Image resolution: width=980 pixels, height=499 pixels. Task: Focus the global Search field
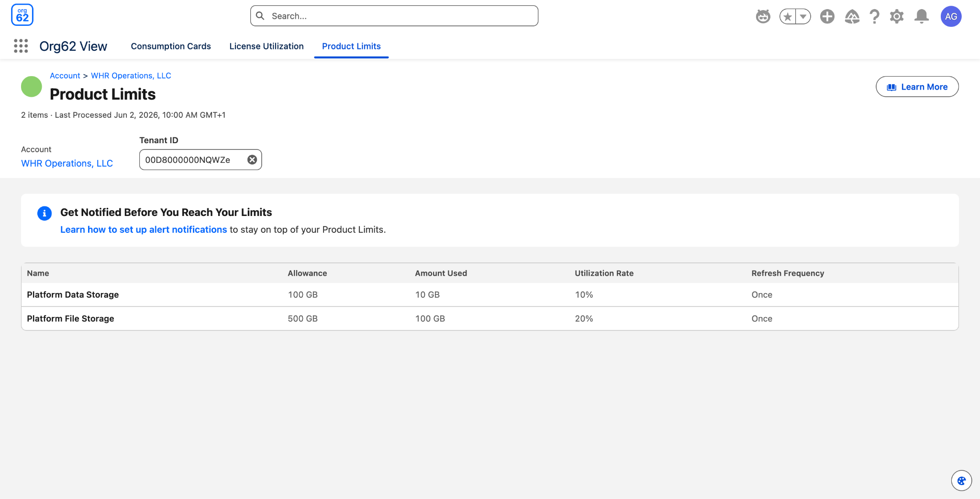(x=394, y=16)
